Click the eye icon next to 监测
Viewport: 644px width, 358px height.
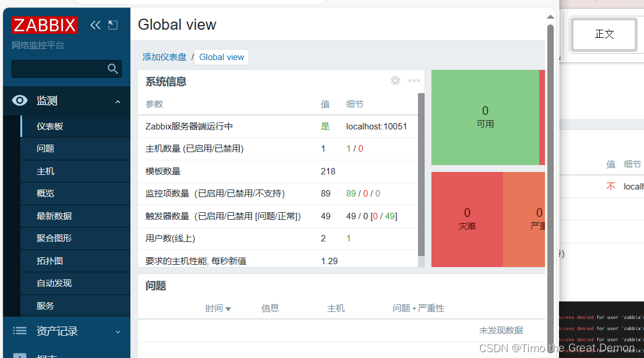[x=19, y=100]
